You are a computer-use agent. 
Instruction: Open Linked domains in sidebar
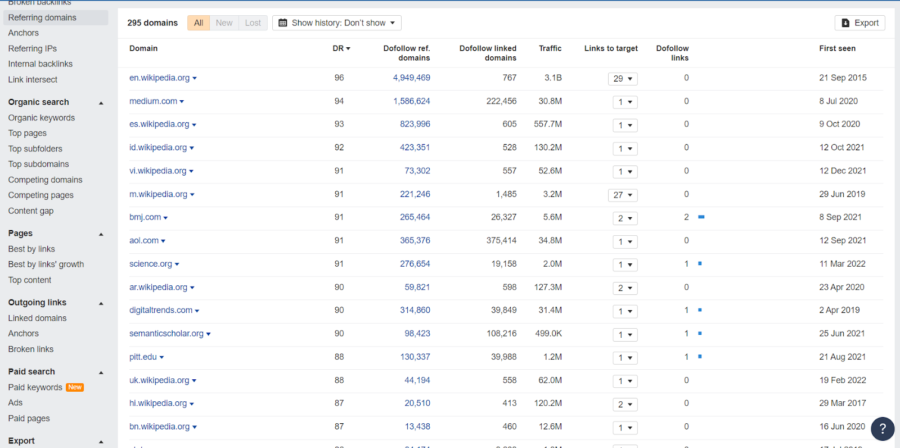coord(37,318)
